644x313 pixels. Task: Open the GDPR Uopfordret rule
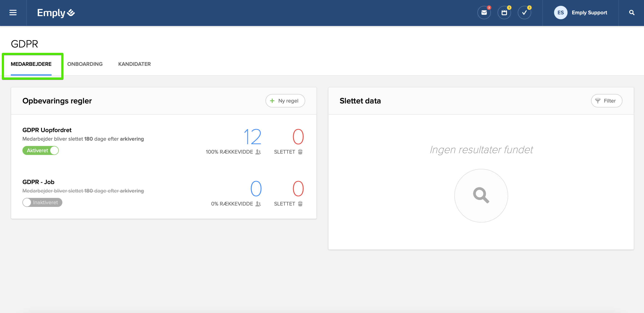point(47,130)
